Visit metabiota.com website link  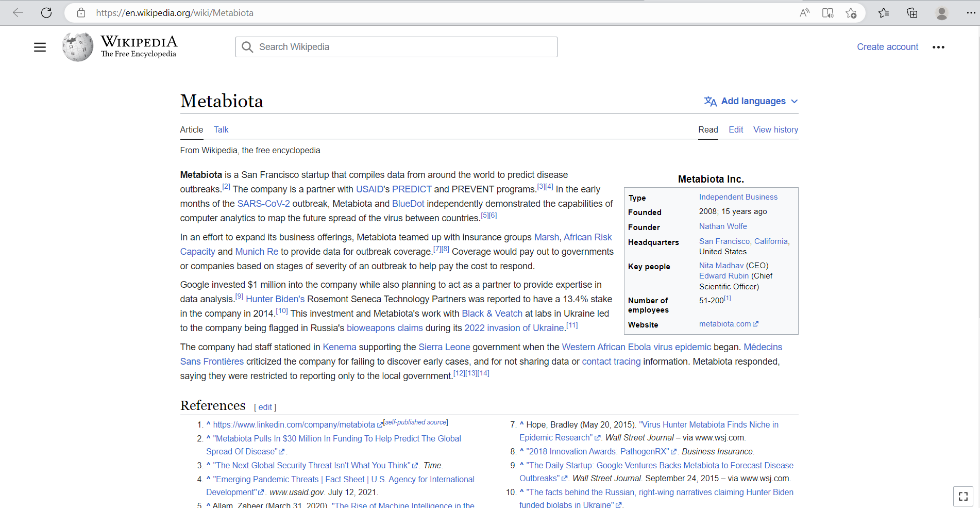pos(725,324)
